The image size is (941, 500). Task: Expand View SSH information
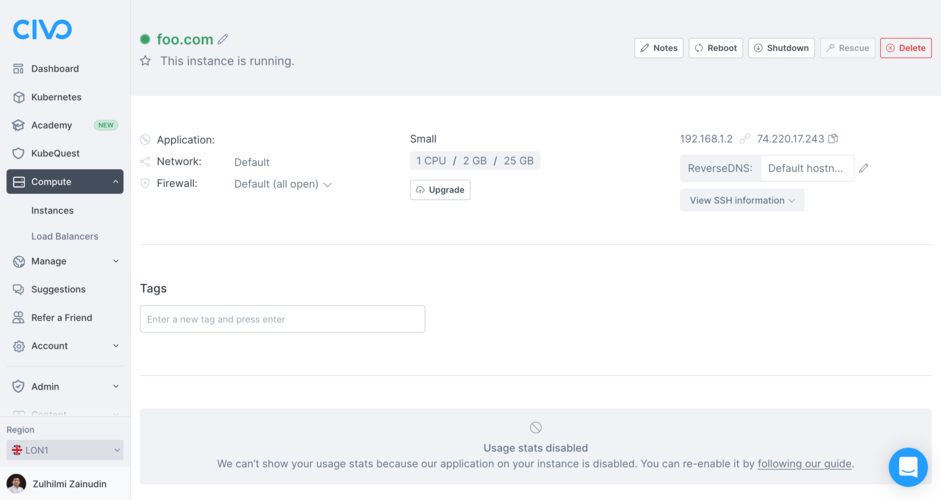tap(742, 200)
